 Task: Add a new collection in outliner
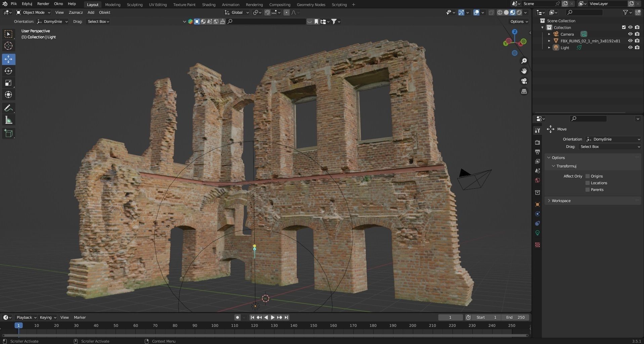[x=638, y=12]
